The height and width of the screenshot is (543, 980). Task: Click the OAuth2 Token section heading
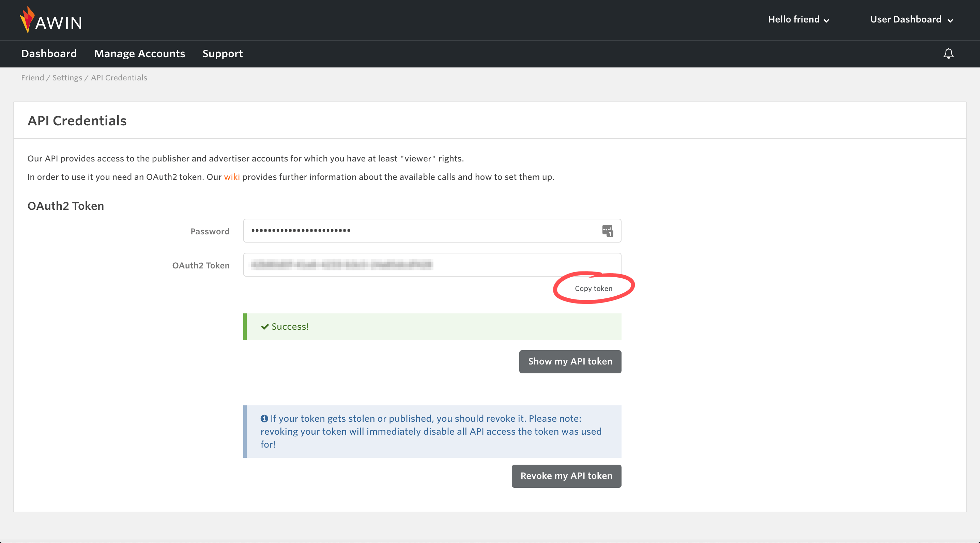65,206
